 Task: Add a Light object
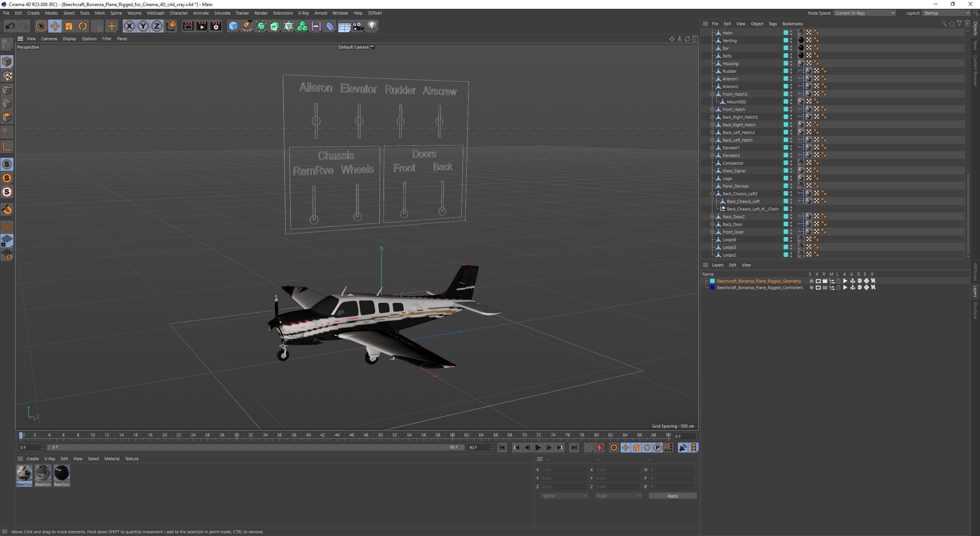(x=372, y=26)
